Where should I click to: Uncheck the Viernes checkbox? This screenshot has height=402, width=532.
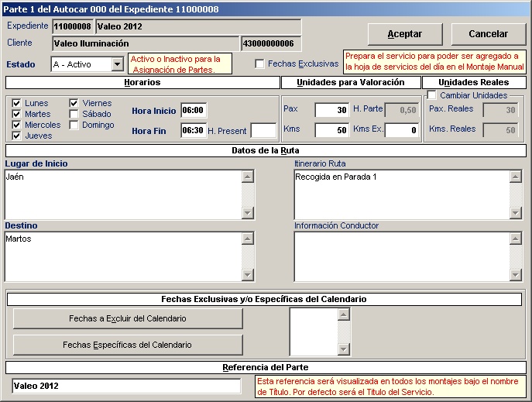pos(74,103)
